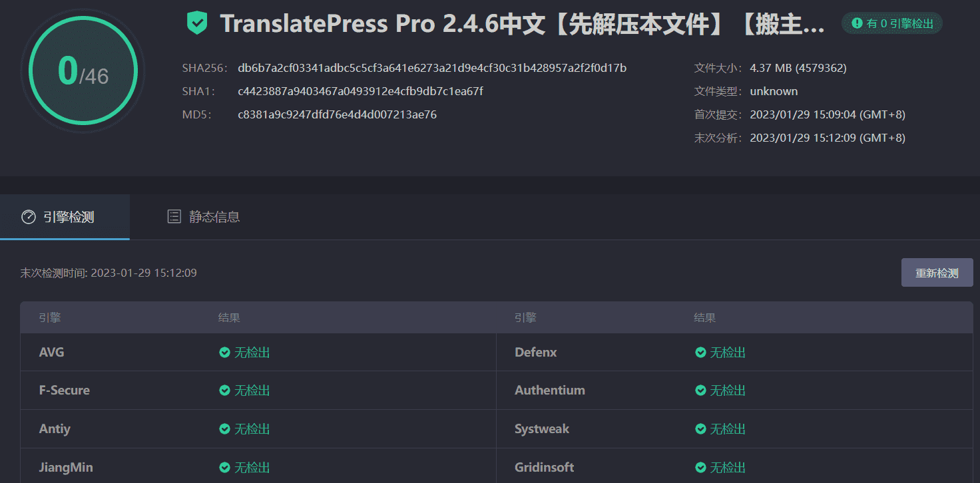
Task: Click the green check icon in the Antiy row
Action: [x=225, y=429]
